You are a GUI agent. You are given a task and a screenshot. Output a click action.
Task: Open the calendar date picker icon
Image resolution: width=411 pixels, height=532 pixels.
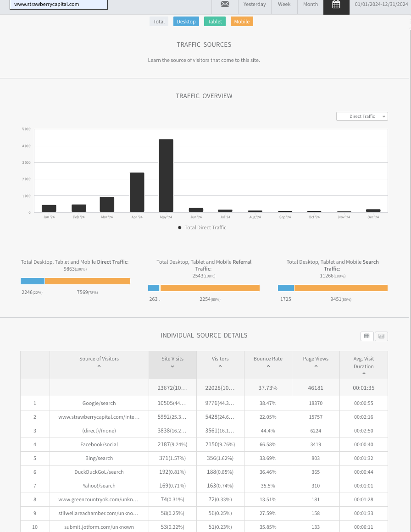click(x=336, y=5)
